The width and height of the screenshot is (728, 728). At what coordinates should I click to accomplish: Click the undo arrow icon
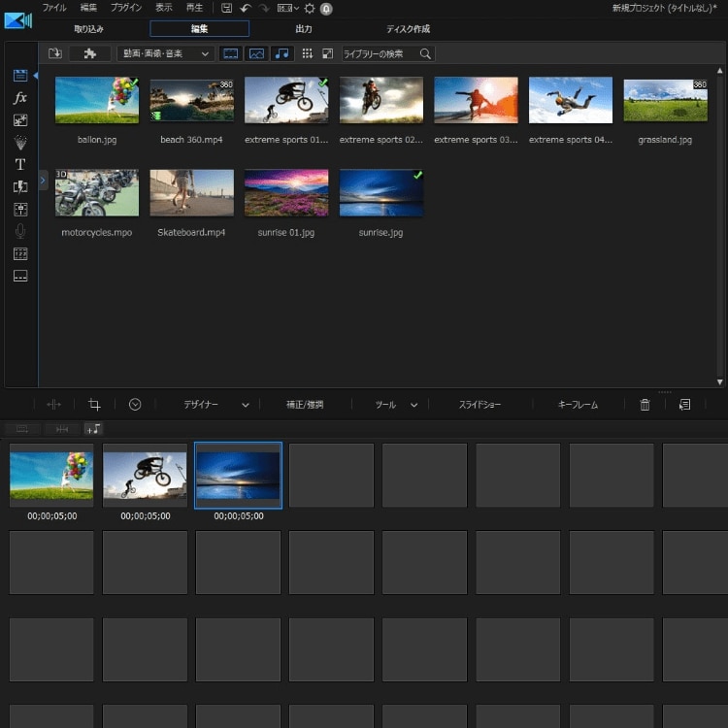[x=247, y=8]
